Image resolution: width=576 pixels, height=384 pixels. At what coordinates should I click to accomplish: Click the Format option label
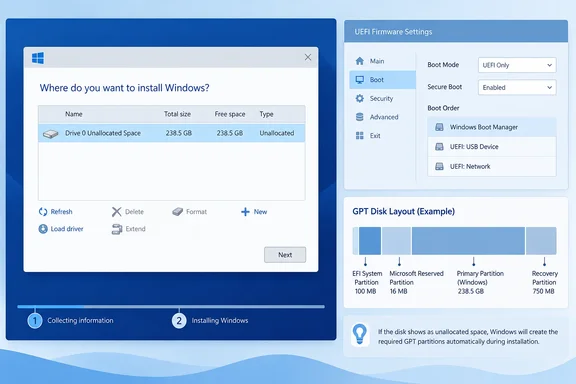[x=197, y=212]
